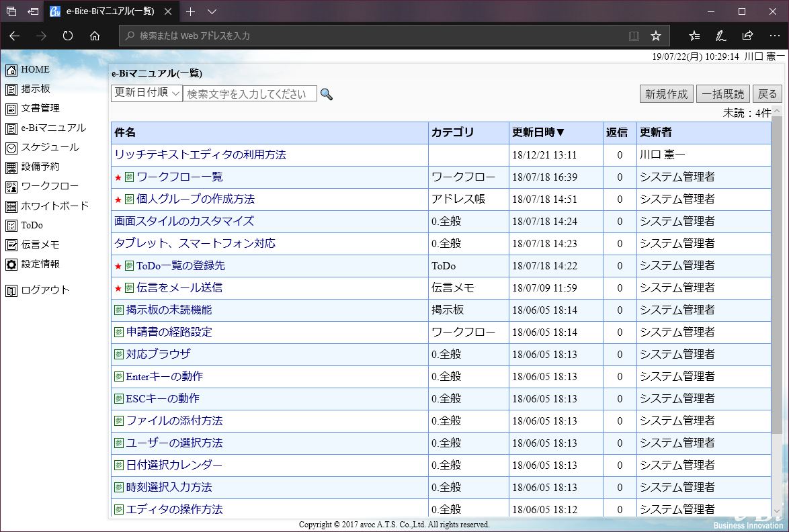Sort by 更新日時 column header
The height and width of the screenshot is (532, 789).
538,133
